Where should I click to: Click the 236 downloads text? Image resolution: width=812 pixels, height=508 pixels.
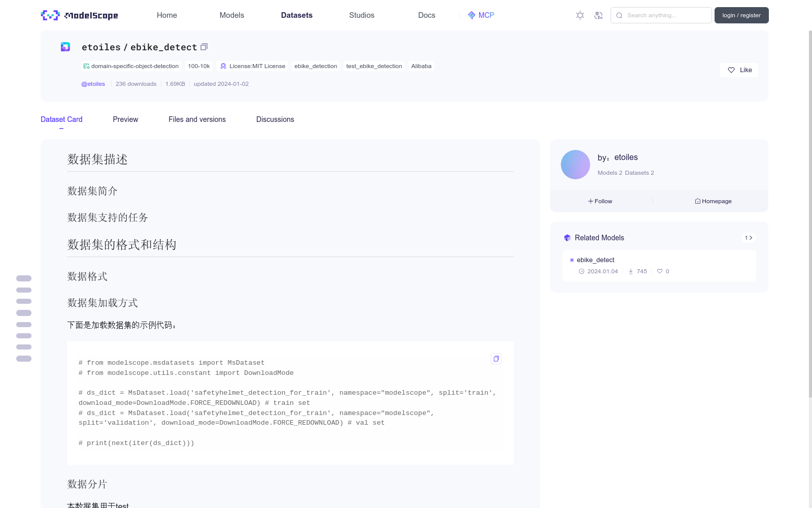pos(136,84)
